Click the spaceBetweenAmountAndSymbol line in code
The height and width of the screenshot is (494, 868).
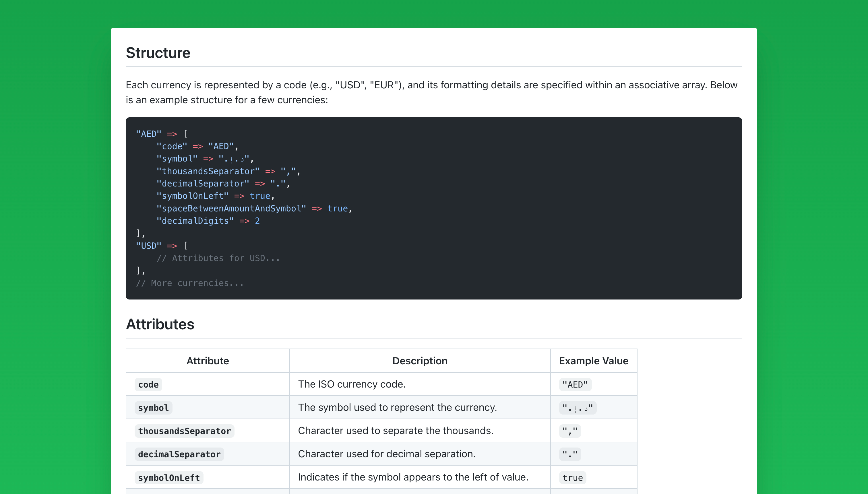pos(231,209)
